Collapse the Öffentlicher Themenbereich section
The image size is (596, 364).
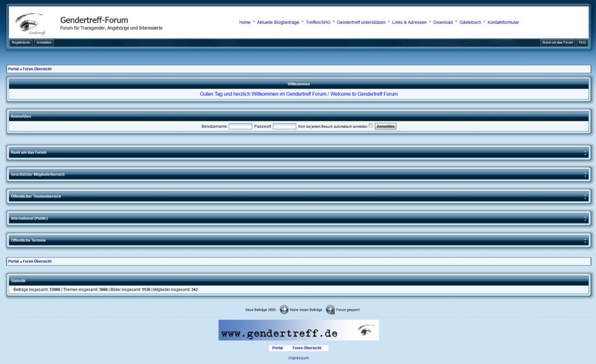click(x=585, y=197)
